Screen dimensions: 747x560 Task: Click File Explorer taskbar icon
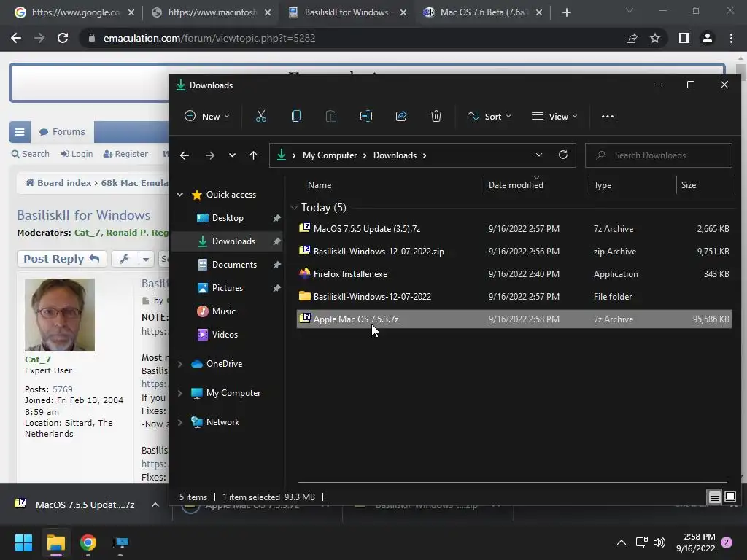coord(55,542)
